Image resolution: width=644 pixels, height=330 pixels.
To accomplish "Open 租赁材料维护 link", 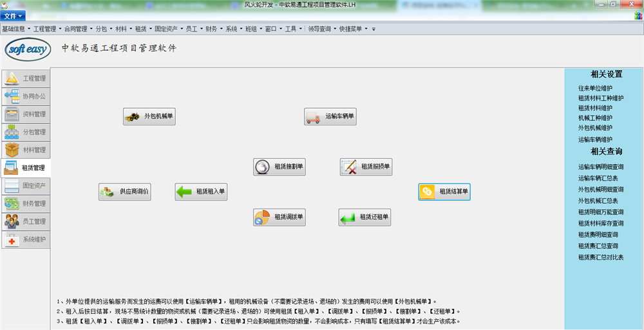I will pyautogui.click(x=595, y=108).
